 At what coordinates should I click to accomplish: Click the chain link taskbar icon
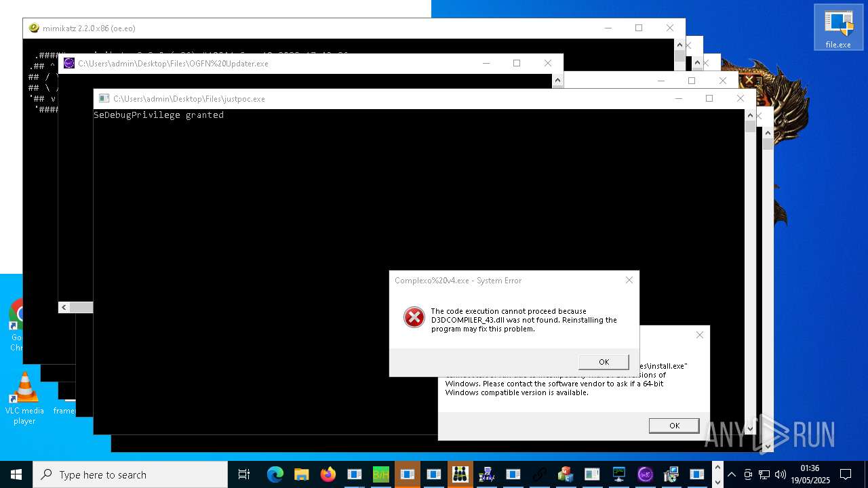[540, 474]
